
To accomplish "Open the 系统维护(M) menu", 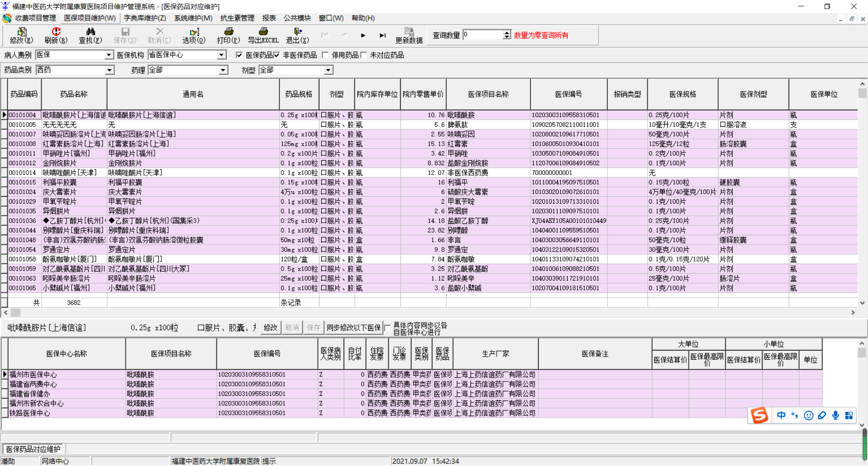I will click(x=193, y=18).
